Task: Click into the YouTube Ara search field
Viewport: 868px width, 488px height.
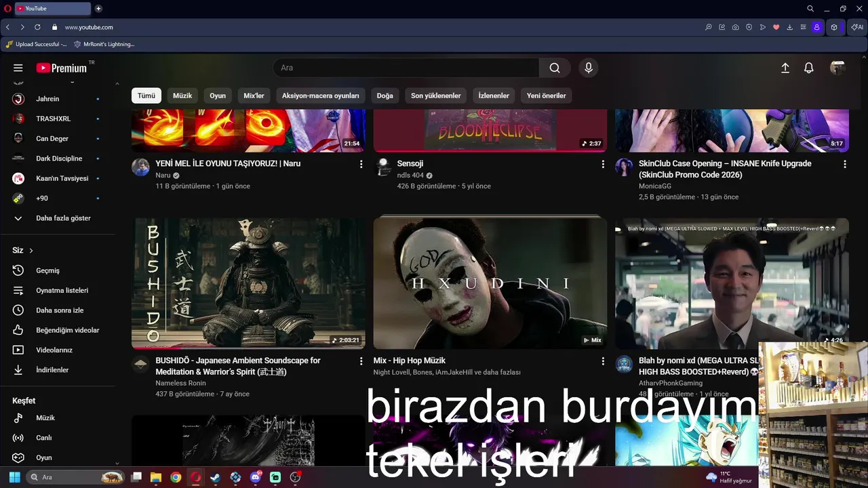Action: click(406, 68)
